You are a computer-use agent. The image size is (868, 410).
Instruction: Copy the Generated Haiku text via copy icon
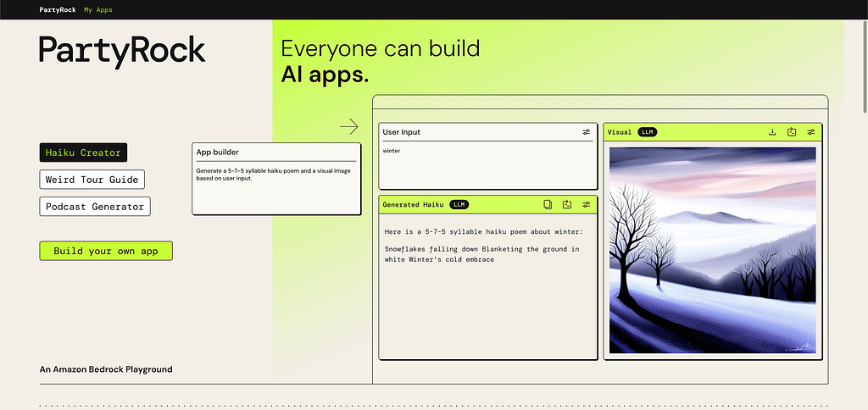coord(548,205)
